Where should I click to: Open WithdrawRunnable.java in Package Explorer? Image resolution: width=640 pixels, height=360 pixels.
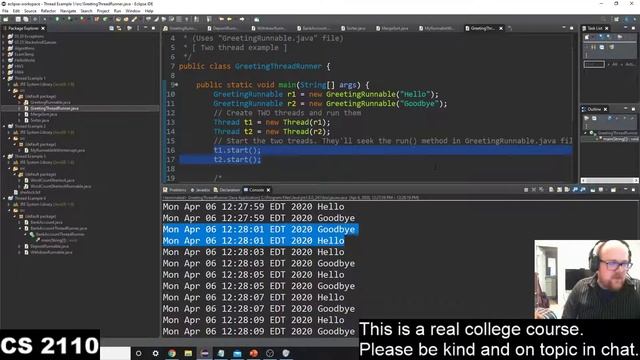(51, 252)
